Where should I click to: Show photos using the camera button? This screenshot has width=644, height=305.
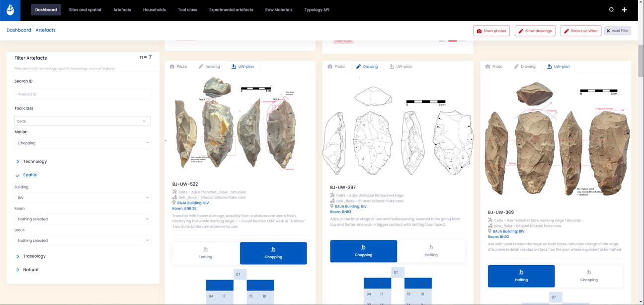[491, 31]
